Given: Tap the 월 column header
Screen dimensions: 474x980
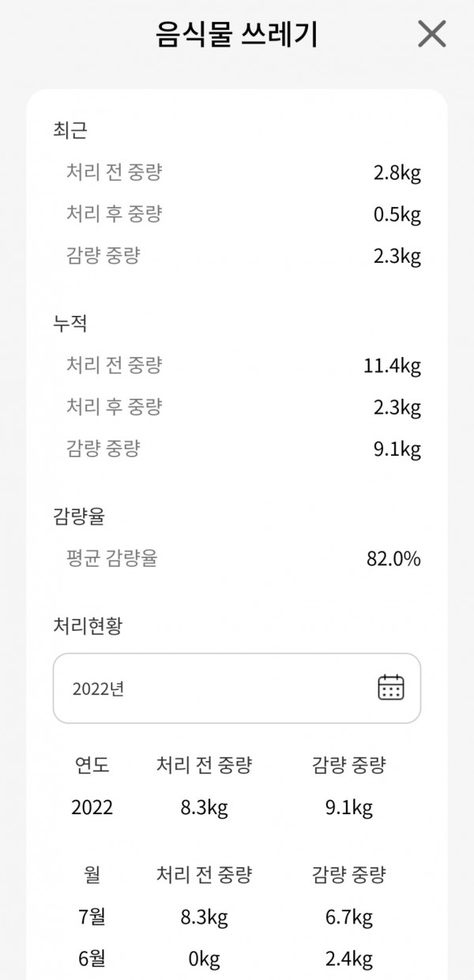Looking at the screenshot, I should tap(92, 874).
